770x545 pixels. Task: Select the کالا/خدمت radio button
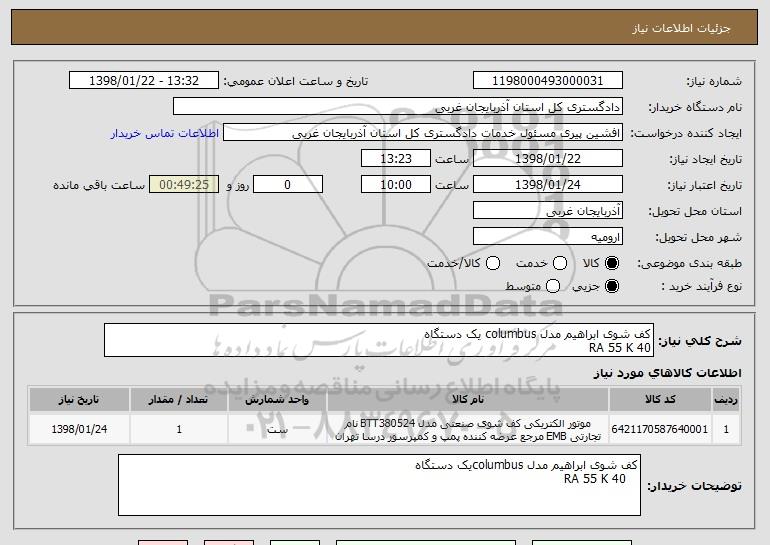pyautogui.click(x=493, y=263)
